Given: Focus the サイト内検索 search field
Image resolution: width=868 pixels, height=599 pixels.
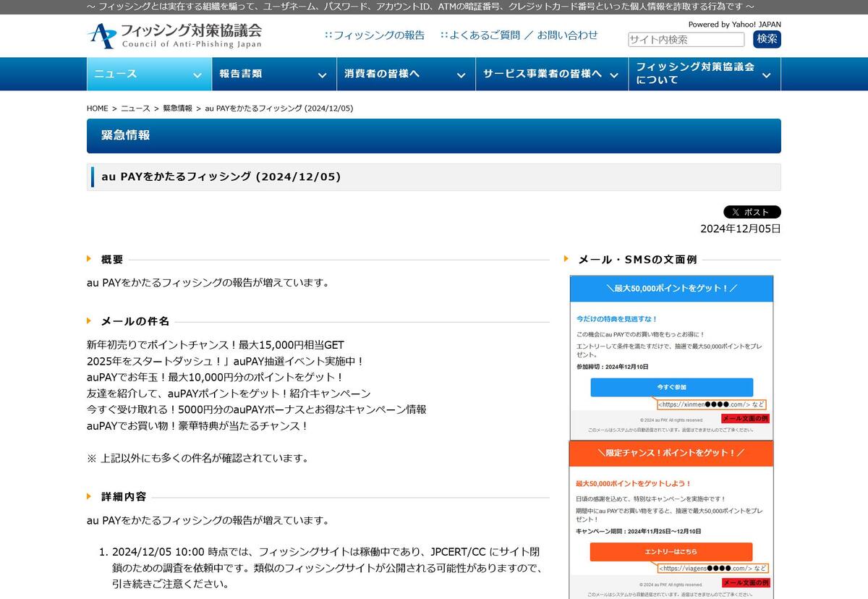Looking at the screenshot, I should coord(686,40).
